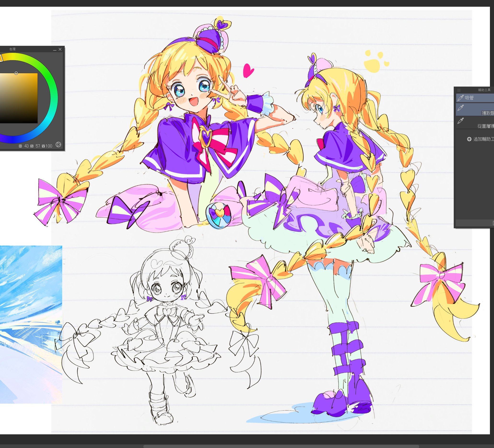
Task: Click the H label in color wheel readout
Action: click(x=20, y=146)
